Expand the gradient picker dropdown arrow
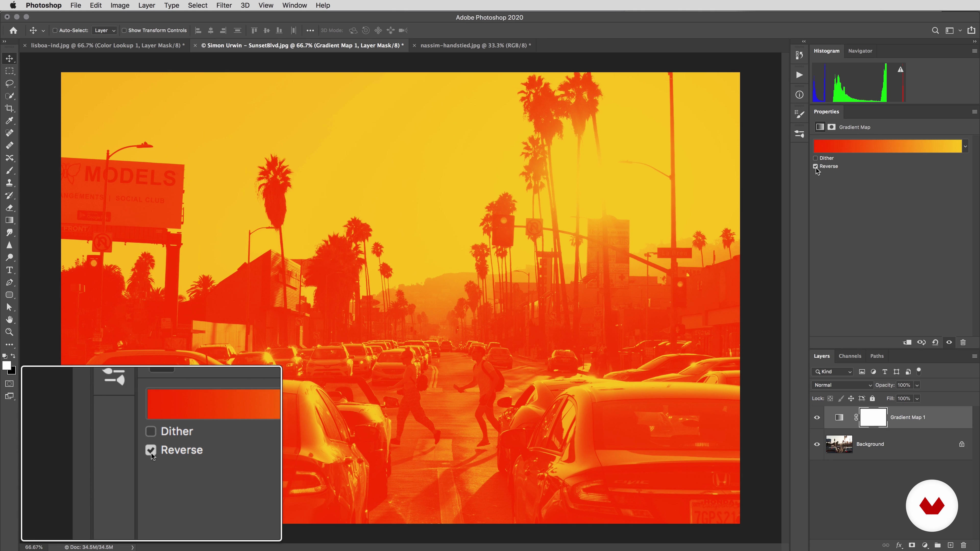Image resolution: width=980 pixels, height=551 pixels. click(965, 146)
